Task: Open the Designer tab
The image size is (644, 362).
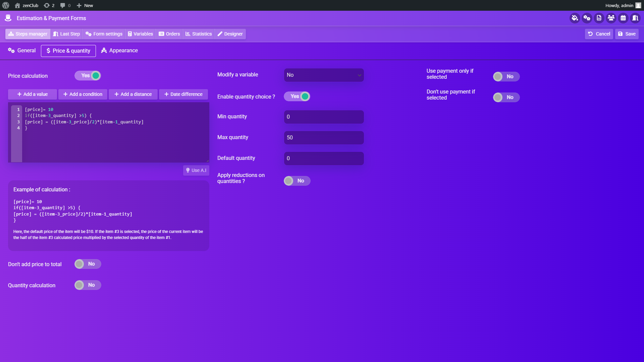Action: pos(230,34)
